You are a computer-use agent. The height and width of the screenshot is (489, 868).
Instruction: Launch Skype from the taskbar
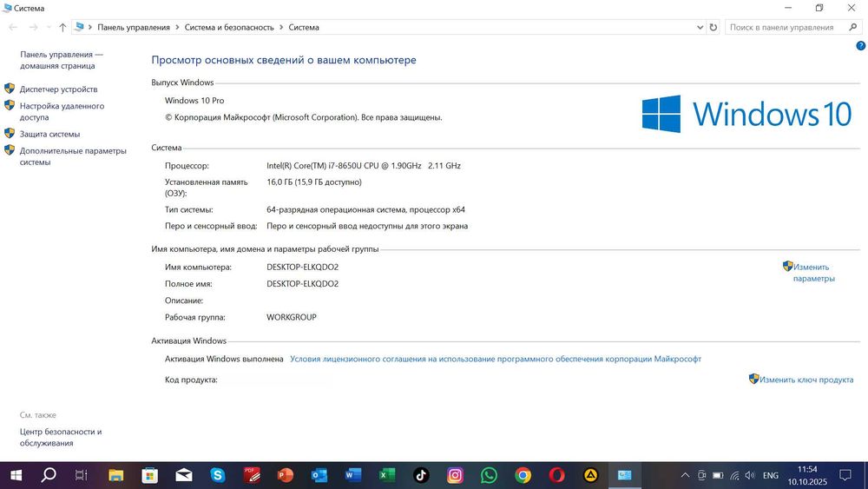[x=218, y=475]
